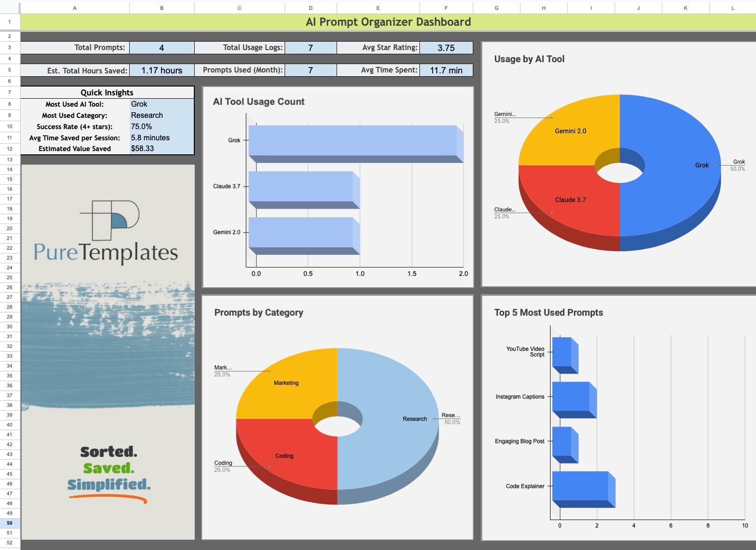Click the Grok bar in AI Tool Usage Count
This screenshot has width=756, height=550.
coord(356,144)
